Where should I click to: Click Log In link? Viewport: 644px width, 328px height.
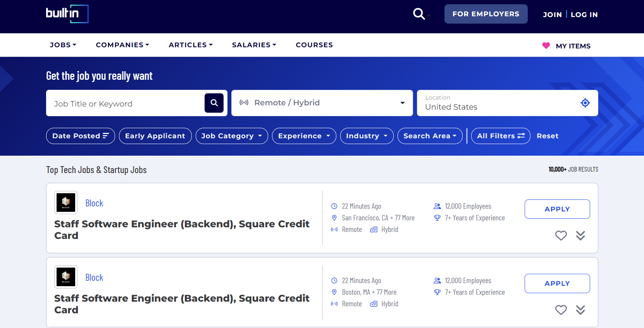[x=584, y=15]
